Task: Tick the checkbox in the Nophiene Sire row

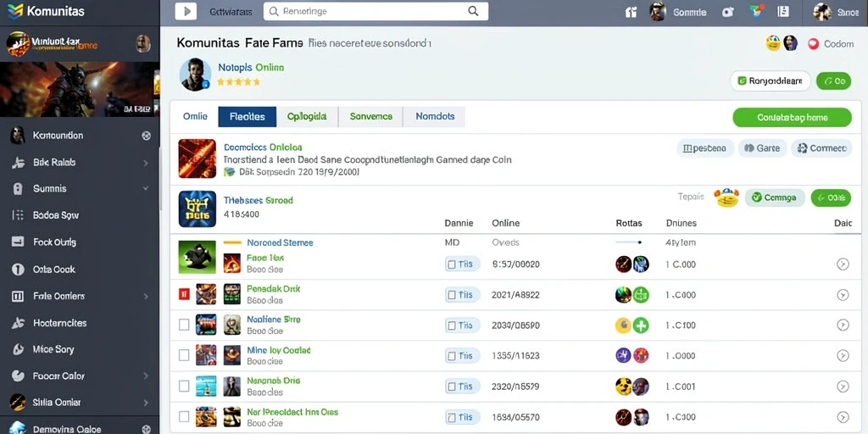Action: pyautogui.click(x=184, y=325)
